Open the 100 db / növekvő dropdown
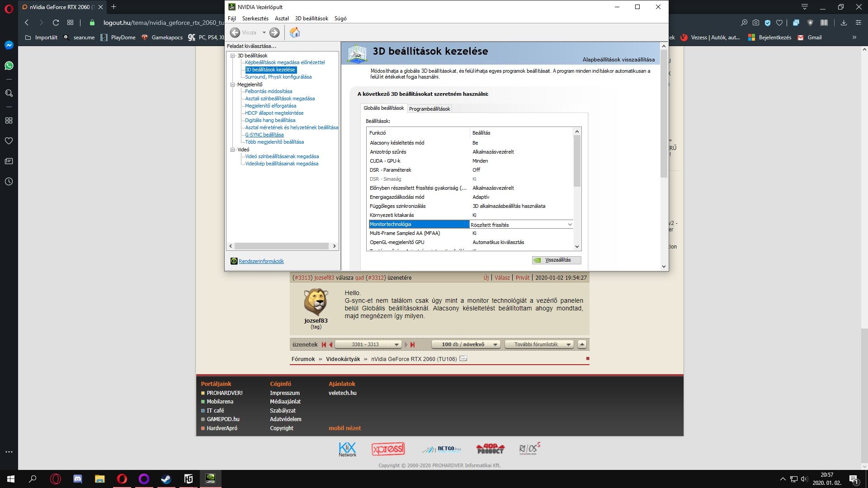 [465, 344]
